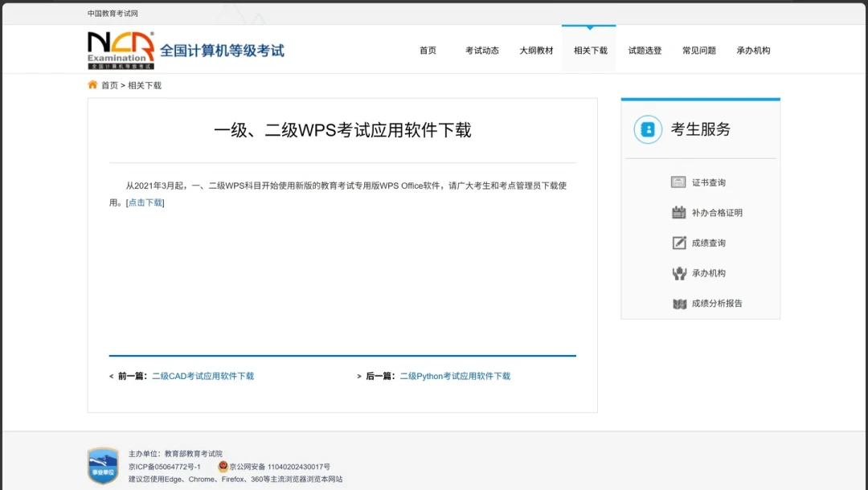Open the 考试动态 navigation tab
The height and width of the screenshot is (490, 868).
tap(481, 51)
